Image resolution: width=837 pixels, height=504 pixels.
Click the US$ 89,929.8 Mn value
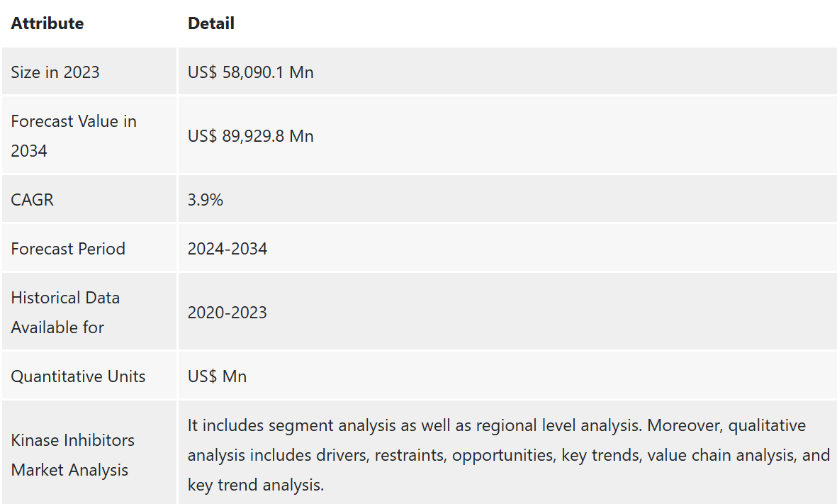click(x=250, y=136)
